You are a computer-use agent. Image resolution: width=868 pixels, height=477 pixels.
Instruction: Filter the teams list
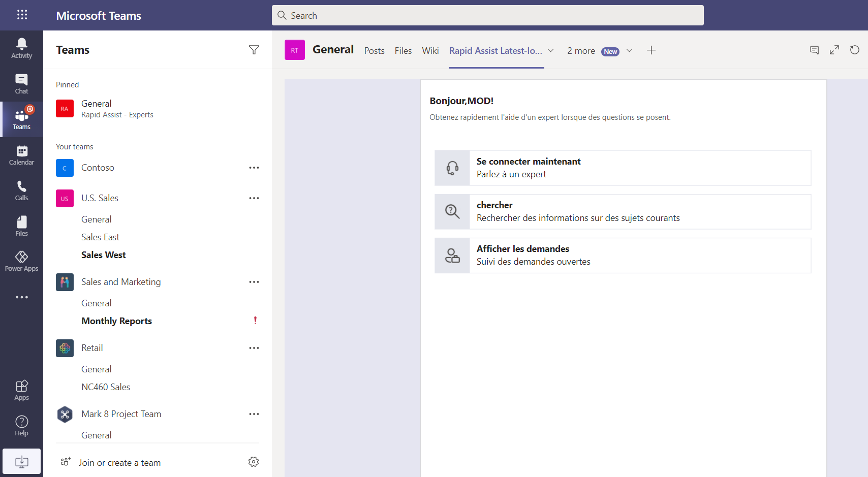click(x=254, y=50)
